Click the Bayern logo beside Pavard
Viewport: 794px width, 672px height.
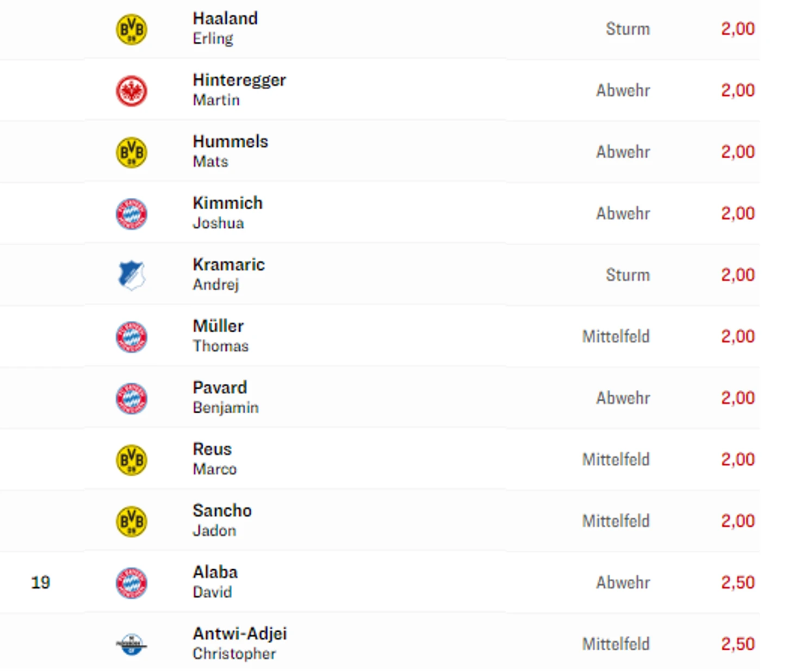click(132, 399)
